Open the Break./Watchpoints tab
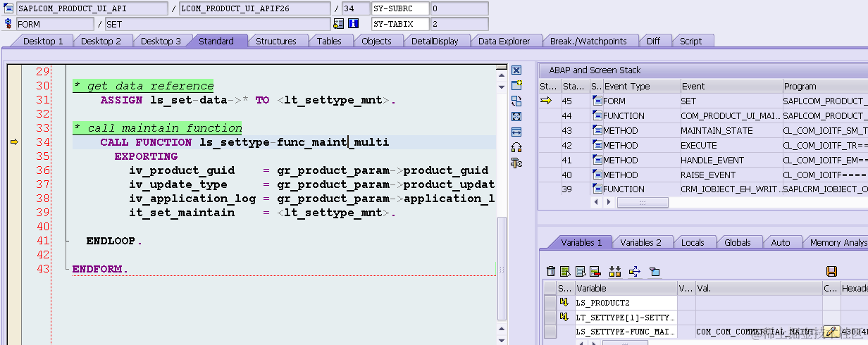 (x=588, y=41)
